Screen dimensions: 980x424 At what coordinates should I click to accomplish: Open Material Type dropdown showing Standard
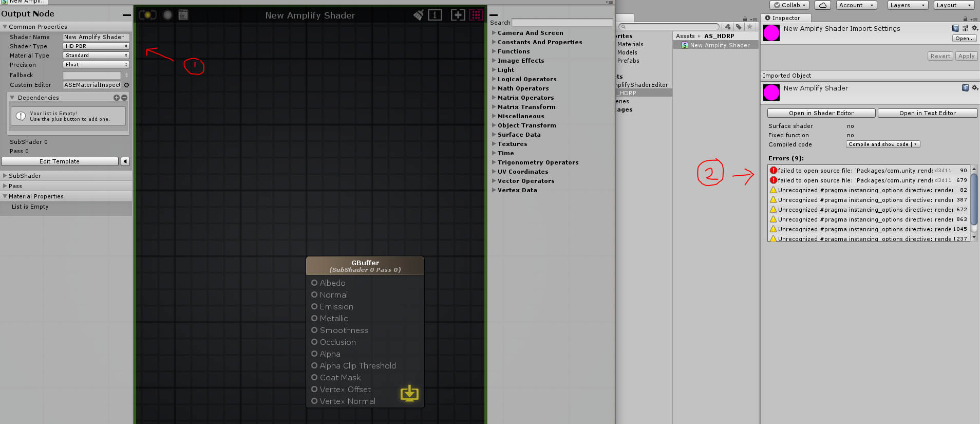tap(96, 56)
